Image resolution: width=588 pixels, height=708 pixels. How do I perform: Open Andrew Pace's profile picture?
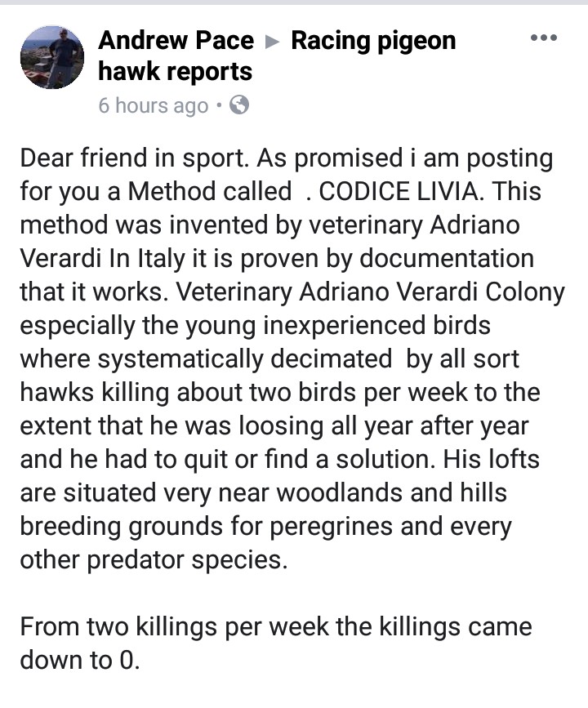pos(52,57)
